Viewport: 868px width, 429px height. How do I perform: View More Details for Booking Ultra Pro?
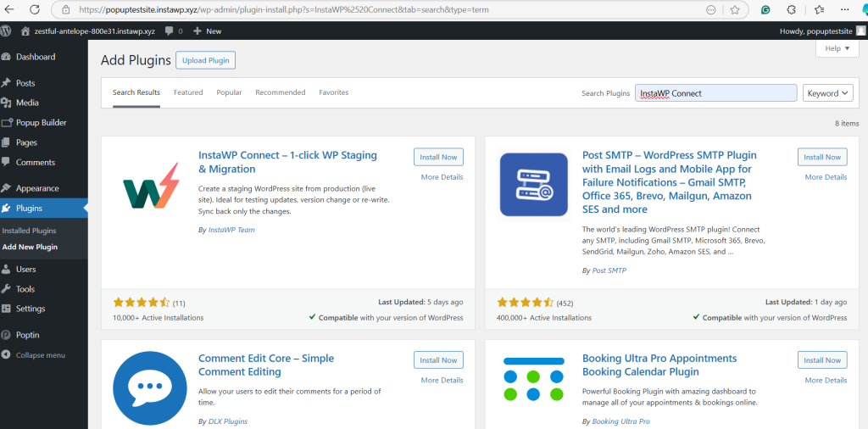pyautogui.click(x=826, y=381)
